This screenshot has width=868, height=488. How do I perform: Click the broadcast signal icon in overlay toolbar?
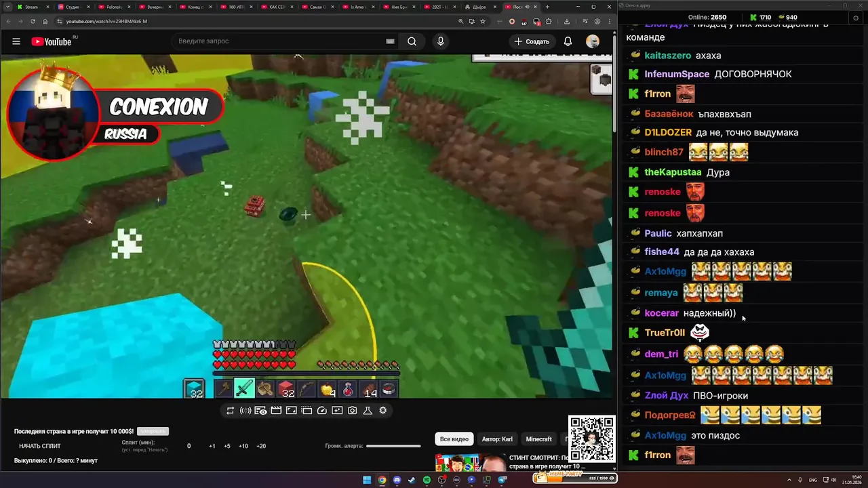coord(245,411)
